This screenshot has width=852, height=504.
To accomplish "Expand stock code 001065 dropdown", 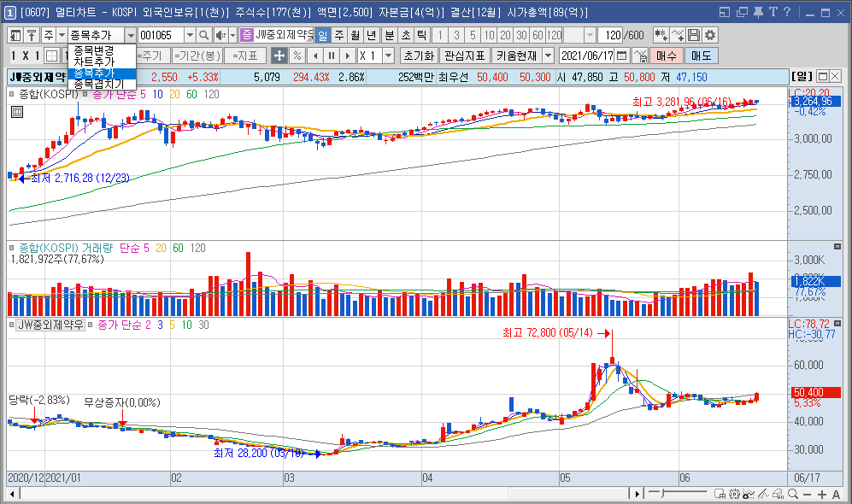I will [190, 35].
